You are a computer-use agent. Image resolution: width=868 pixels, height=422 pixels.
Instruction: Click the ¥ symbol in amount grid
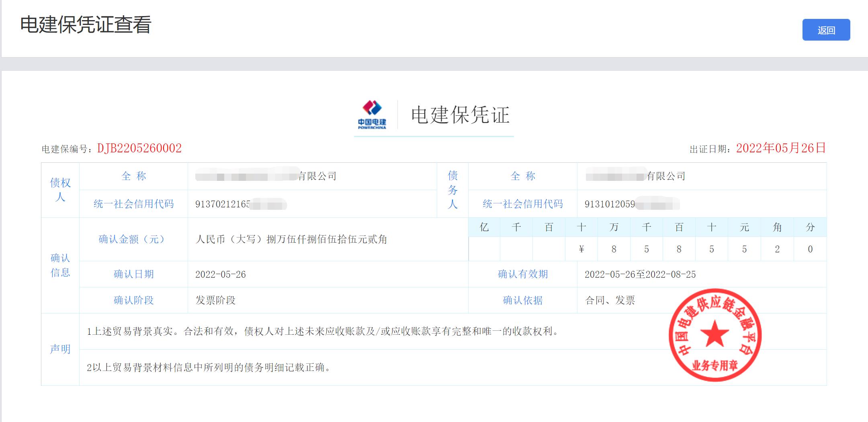(x=581, y=249)
